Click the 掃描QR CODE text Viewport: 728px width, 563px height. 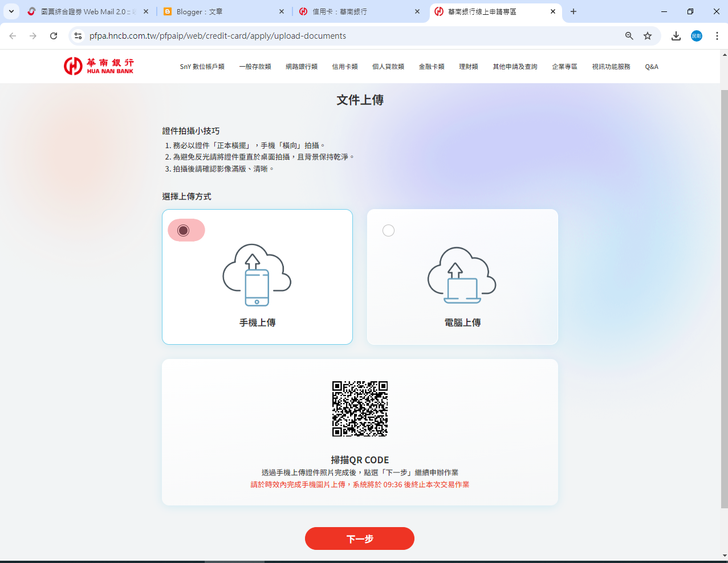point(360,460)
